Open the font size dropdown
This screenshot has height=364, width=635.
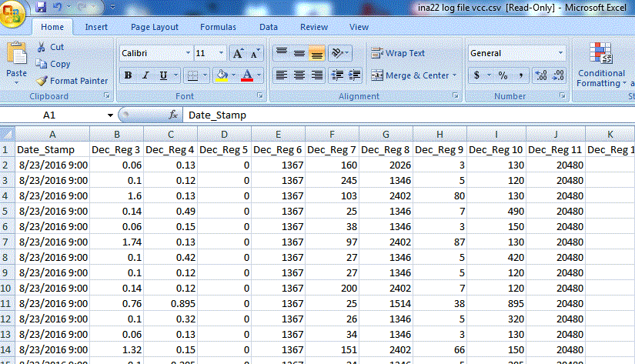coord(221,53)
